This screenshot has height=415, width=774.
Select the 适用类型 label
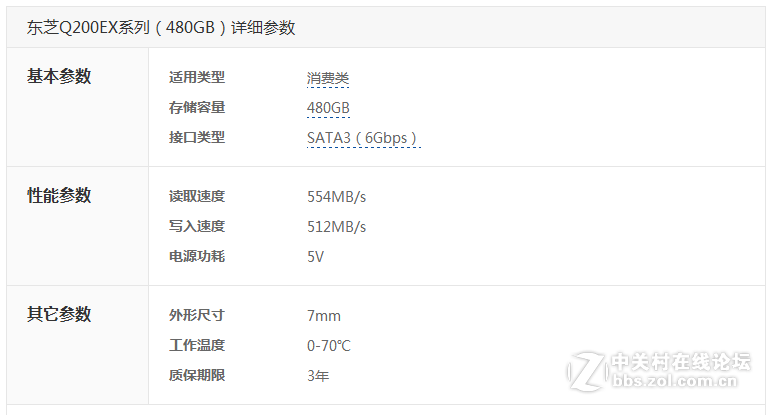pyautogui.click(x=197, y=77)
